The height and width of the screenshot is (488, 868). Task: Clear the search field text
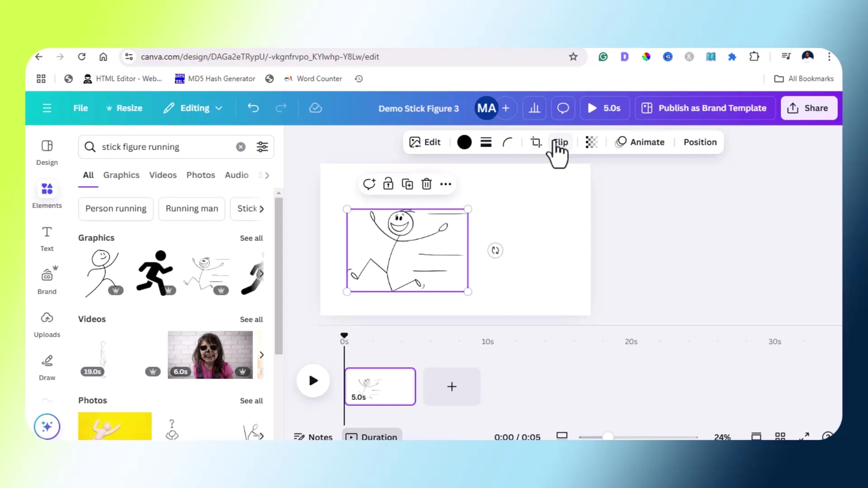pos(241,147)
